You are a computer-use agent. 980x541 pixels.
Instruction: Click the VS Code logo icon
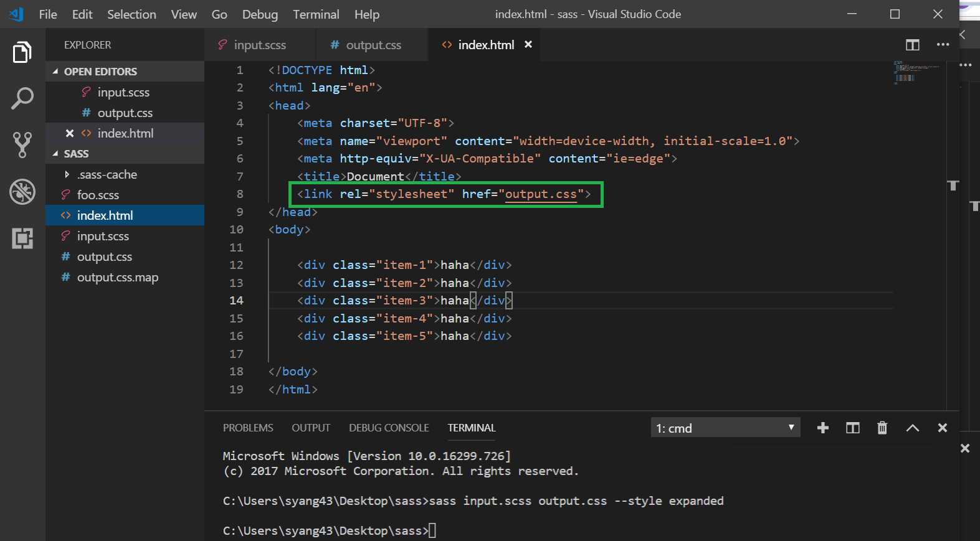point(16,14)
